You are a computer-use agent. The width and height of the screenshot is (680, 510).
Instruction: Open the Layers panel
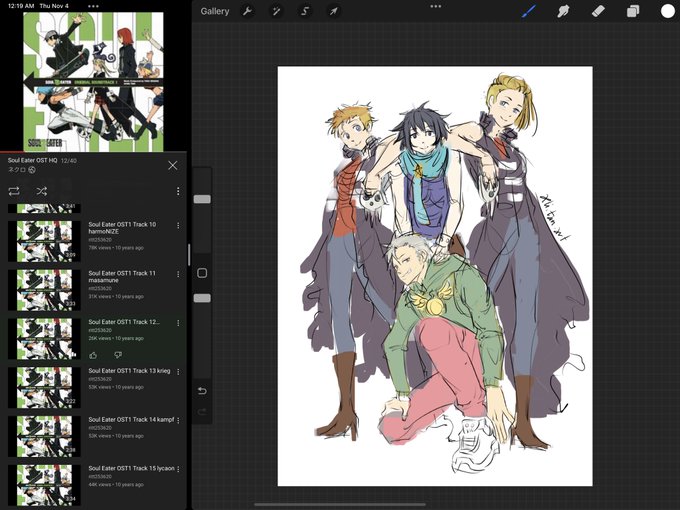point(633,11)
